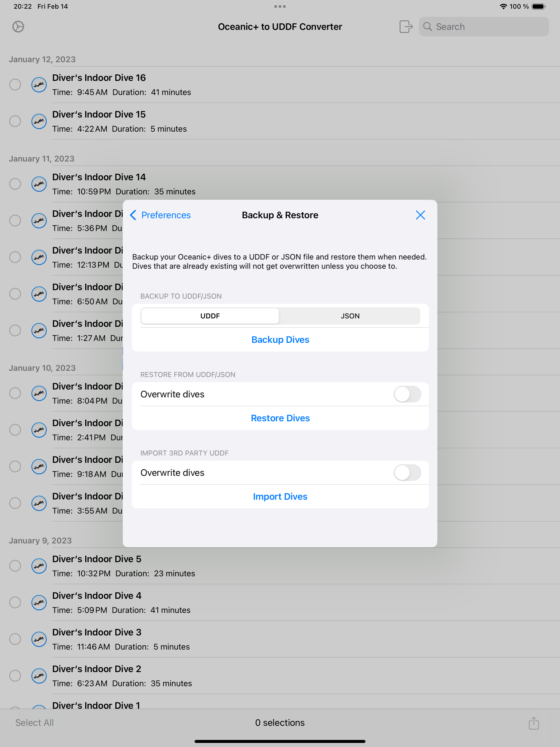Open Diver's Indoor Dive 14 entry
560x747 pixels.
click(280, 184)
